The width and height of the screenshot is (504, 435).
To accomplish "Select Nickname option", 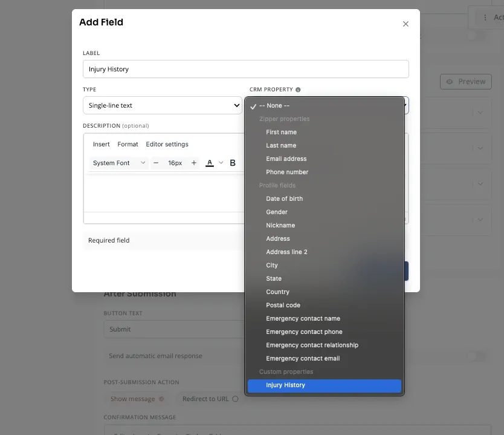I will (x=325, y=225).
